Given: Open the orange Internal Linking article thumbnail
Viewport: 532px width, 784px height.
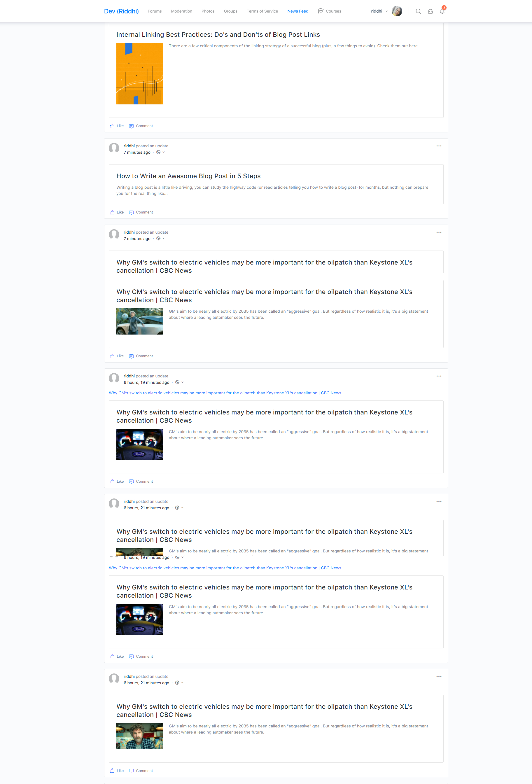Looking at the screenshot, I should pos(139,73).
